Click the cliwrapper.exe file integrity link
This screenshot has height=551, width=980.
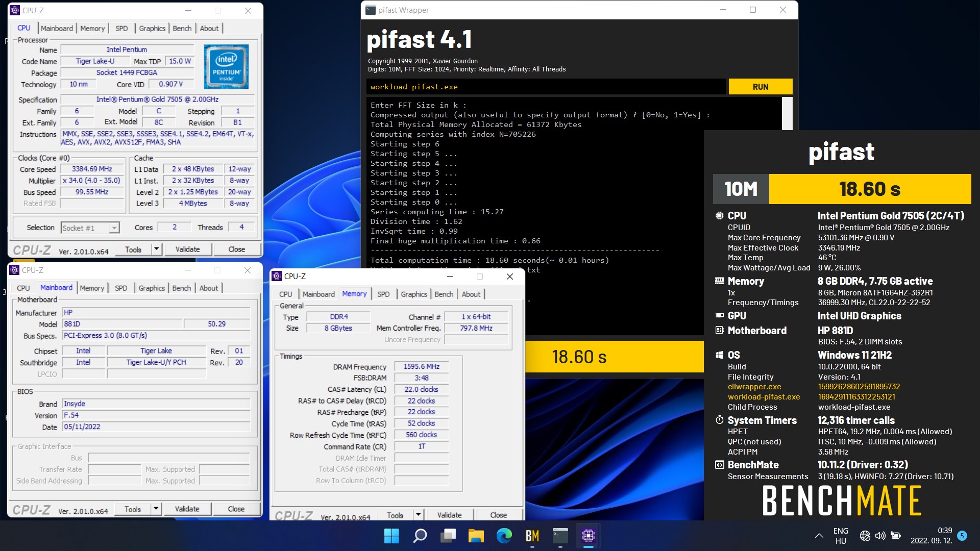point(754,387)
